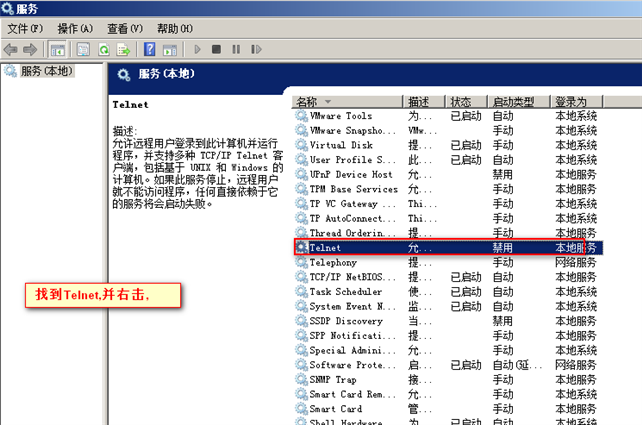
Task: Select the TP VC Gateway service
Action: [x=353, y=204]
